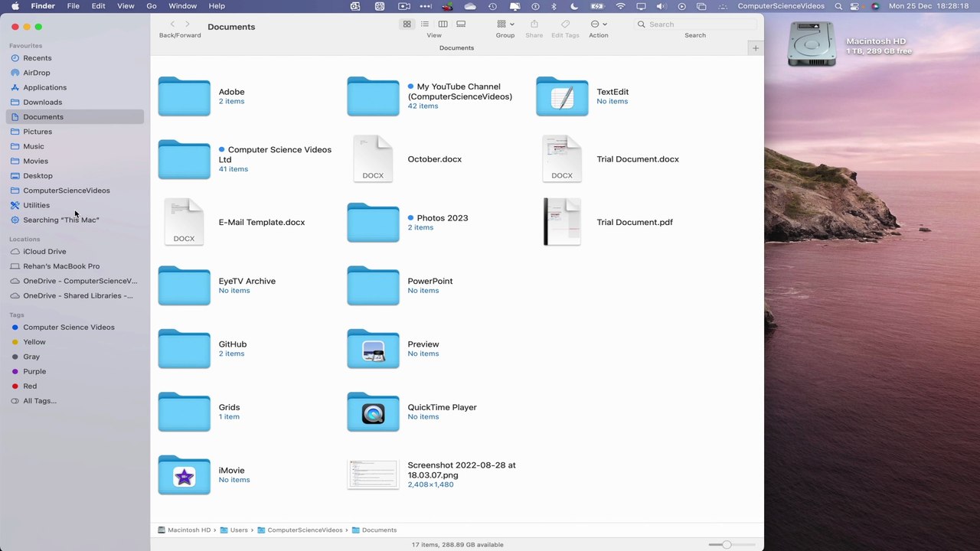Screen dimensions: 980x551
Task: Select the Grids folder icon
Action: pos(184,412)
